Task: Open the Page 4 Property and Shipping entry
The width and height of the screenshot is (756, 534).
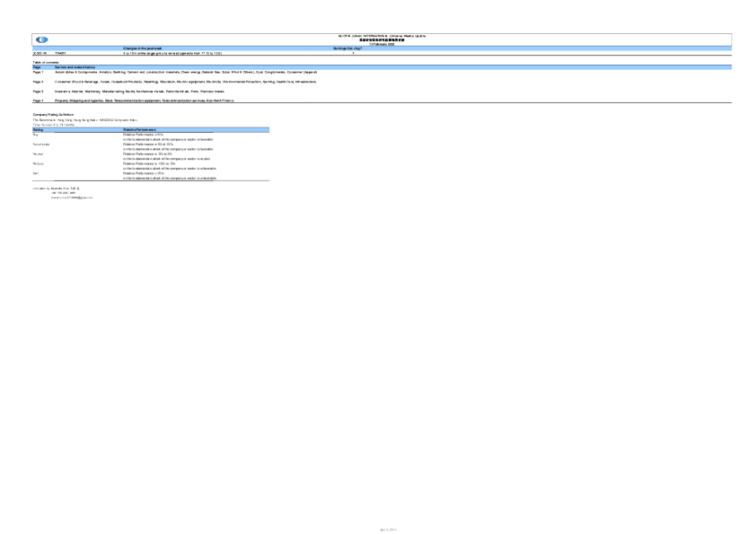Action: click(144, 101)
